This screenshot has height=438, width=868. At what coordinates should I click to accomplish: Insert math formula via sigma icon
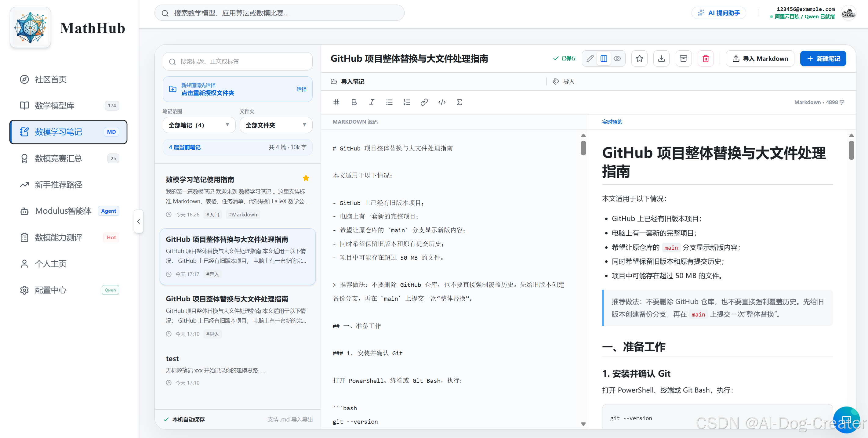coord(459,102)
